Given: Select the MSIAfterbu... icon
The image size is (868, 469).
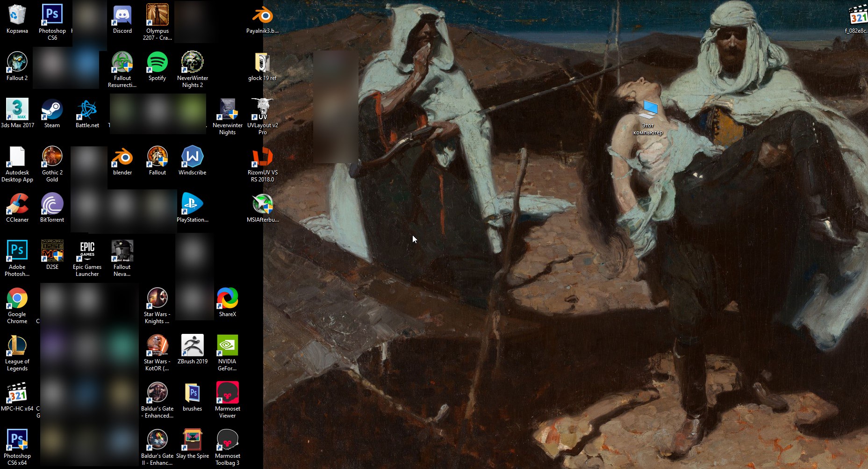Looking at the screenshot, I should tap(263, 204).
